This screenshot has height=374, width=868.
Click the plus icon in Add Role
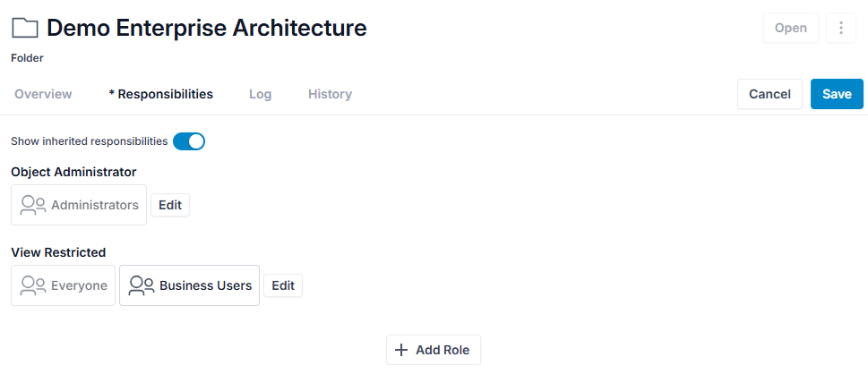(400, 350)
